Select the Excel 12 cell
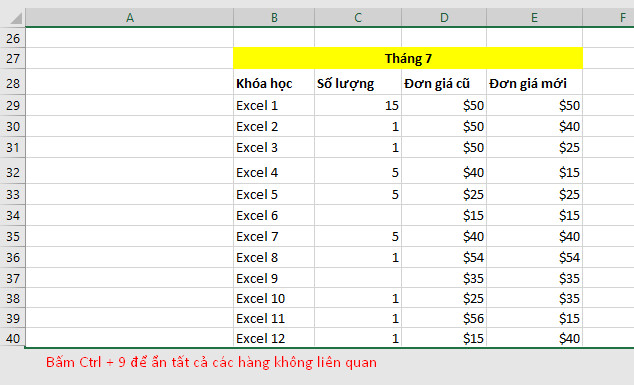Screen dimensions: 634x385 point(274,338)
